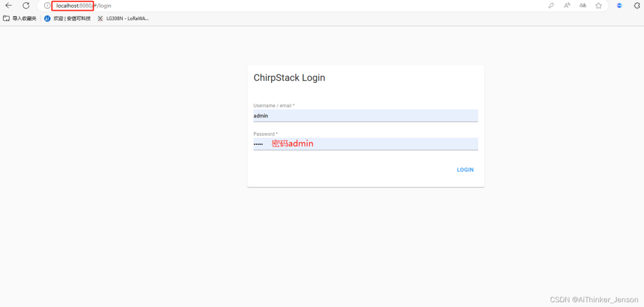Screen dimensions: 644x307
Task: Focus the Password field
Action: (x=366, y=144)
